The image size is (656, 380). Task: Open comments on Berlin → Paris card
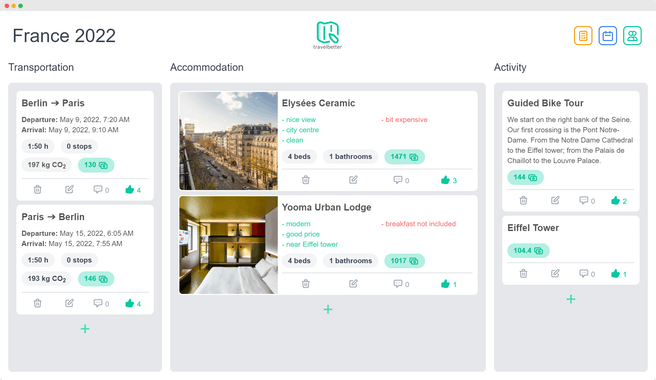pyautogui.click(x=101, y=190)
